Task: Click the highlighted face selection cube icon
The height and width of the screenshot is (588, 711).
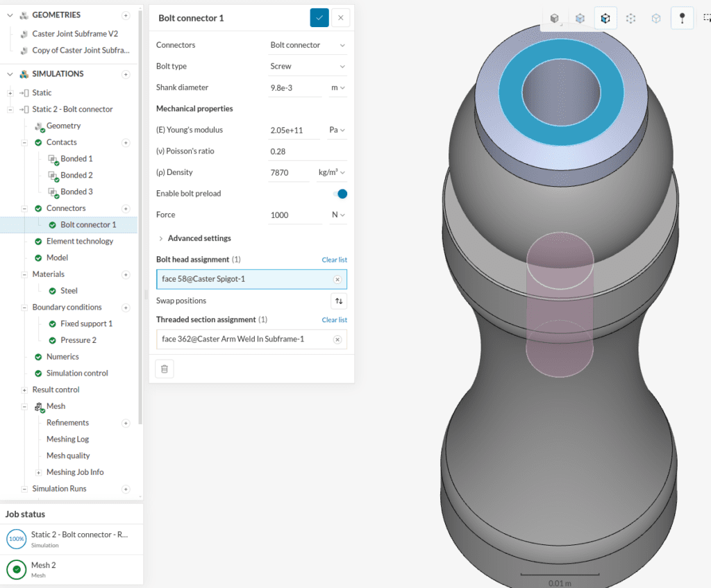Action: point(605,18)
